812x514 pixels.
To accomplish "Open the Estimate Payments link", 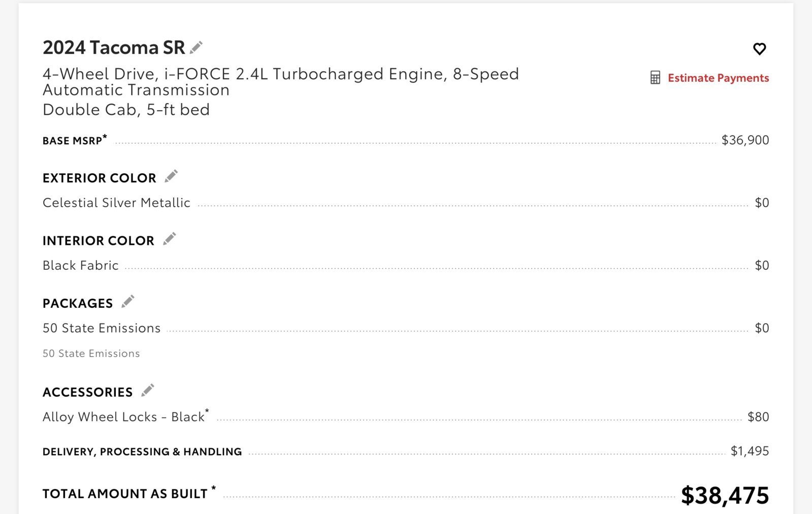I will click(x=718, y=78).
